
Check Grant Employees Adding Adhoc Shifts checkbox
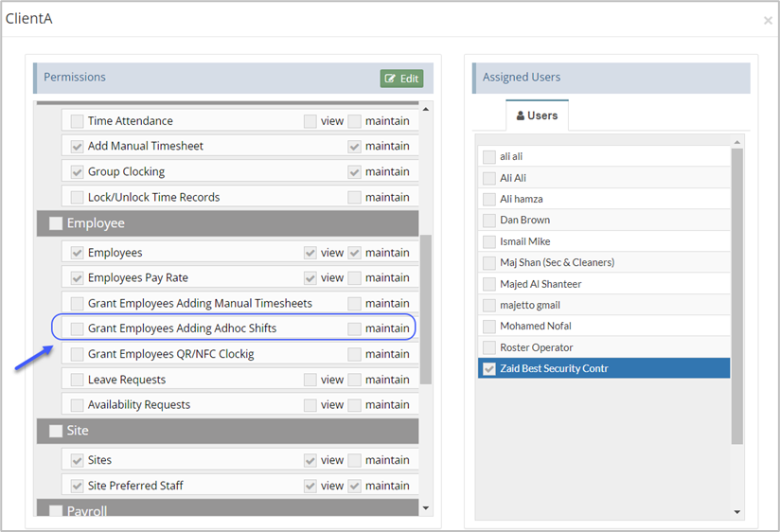point(77,328)
